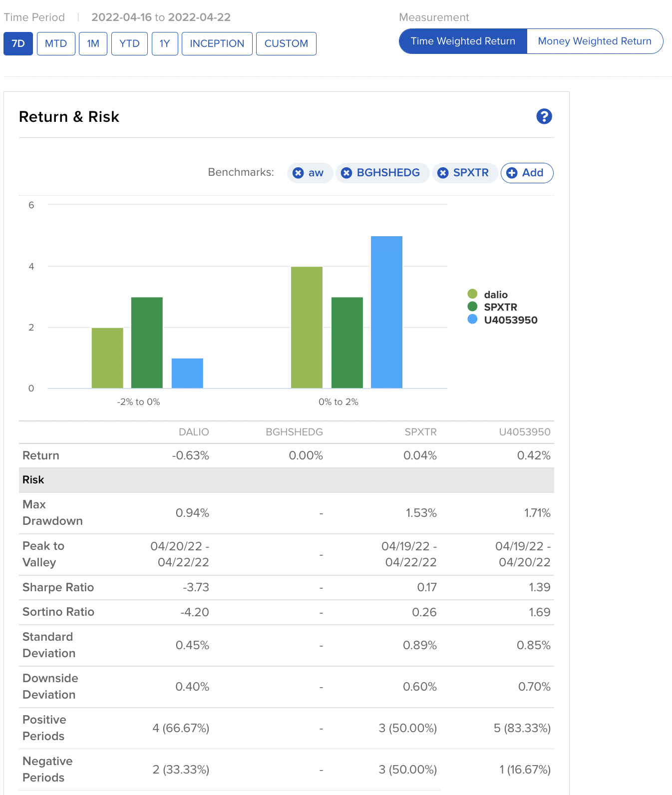Show returns since INCEPTION
Viewport: 672px width, 795px height.
click(217, 43)
